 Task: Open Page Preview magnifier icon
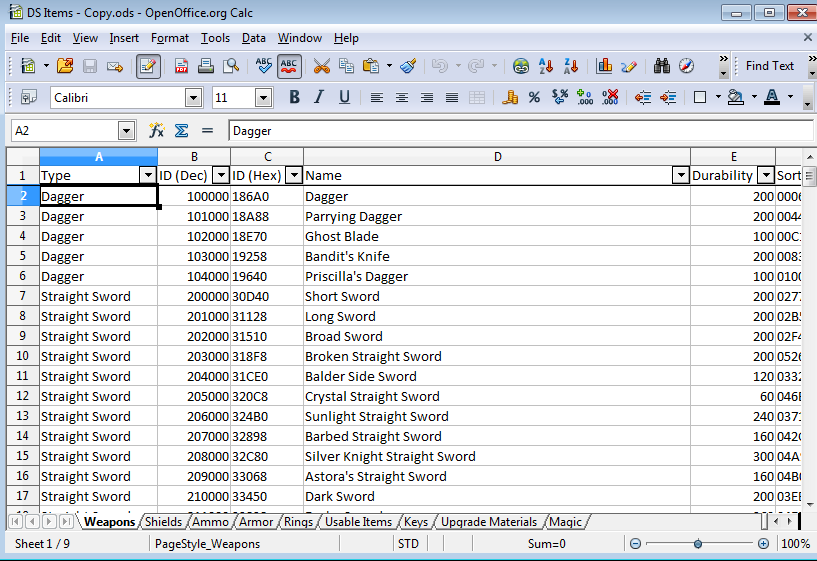(x=230, y=66)
